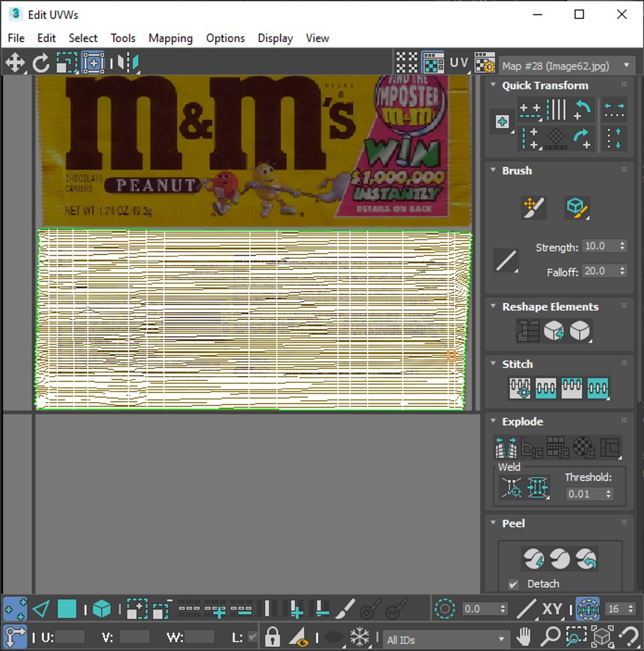Choose the linear falloff type button
644x651 pixels.
506,261
